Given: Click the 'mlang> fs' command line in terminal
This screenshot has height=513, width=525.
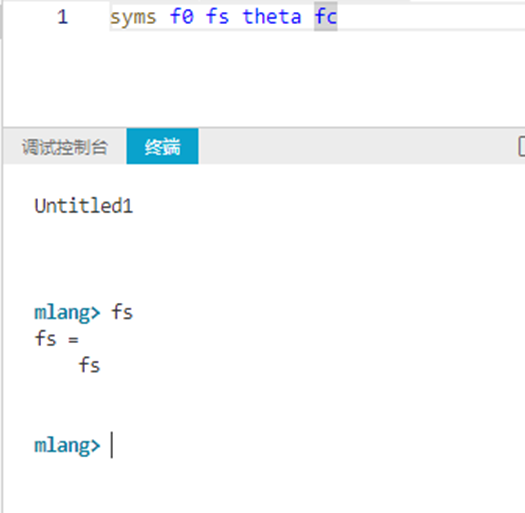Looking at the screenshot, I should [x=84, y=312].
